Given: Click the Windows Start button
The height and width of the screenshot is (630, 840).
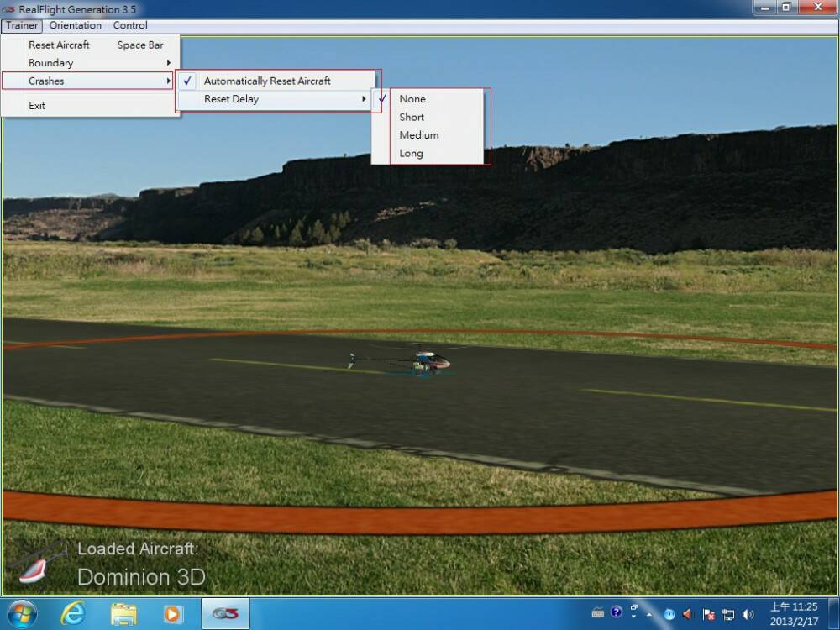Looking at the screenshot, I should pyautogui.click(x=22, y=614).
